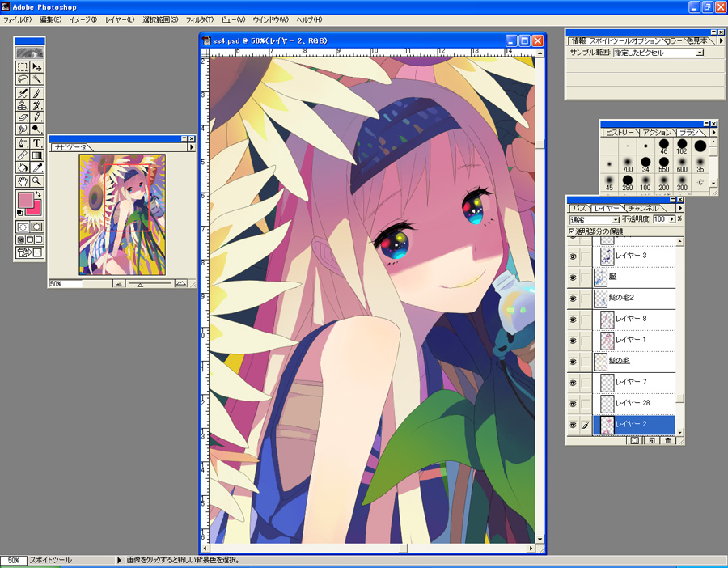Select the Gradient tool
This screenshot has height=568, width=728.
pos(36,155)
